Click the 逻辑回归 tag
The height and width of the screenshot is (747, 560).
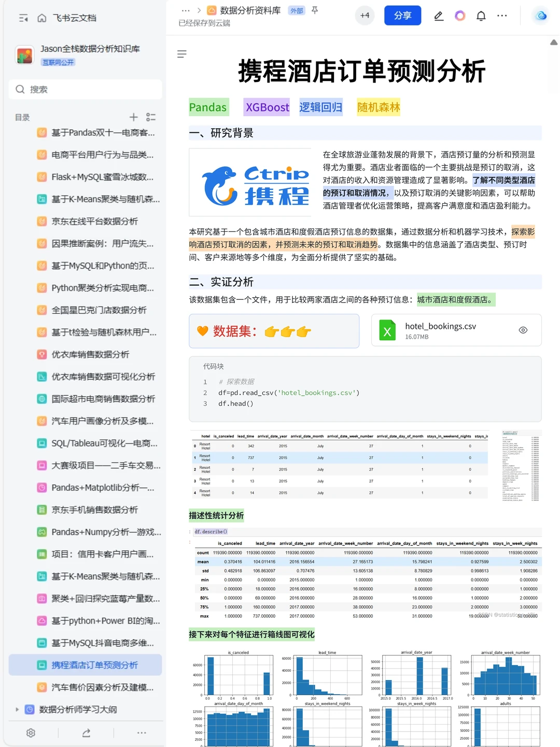click(x=321, y=107)
